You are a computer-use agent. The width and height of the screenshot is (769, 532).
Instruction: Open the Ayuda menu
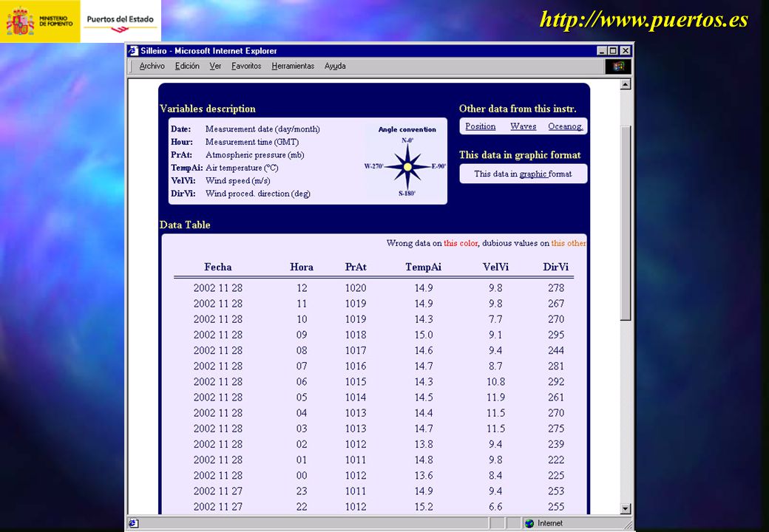point(335,66)
